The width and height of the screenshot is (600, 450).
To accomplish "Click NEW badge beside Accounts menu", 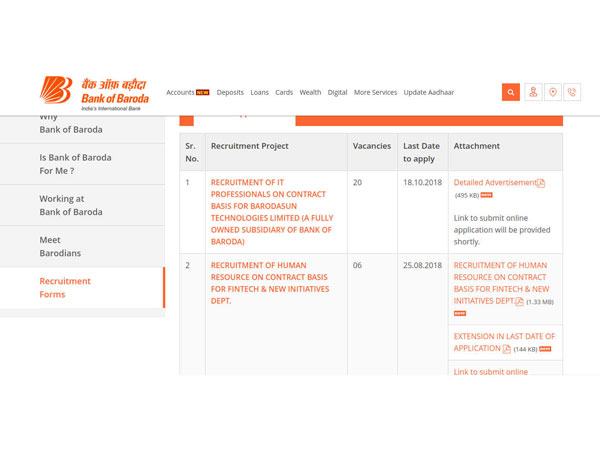I will pyautogui.click(x=202, y=92).
